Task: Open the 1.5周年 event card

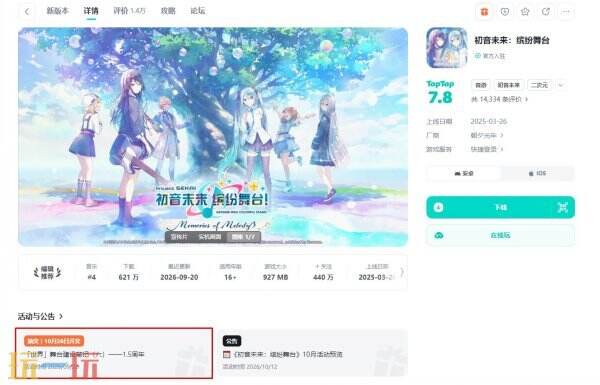Action: click(114, 353)
